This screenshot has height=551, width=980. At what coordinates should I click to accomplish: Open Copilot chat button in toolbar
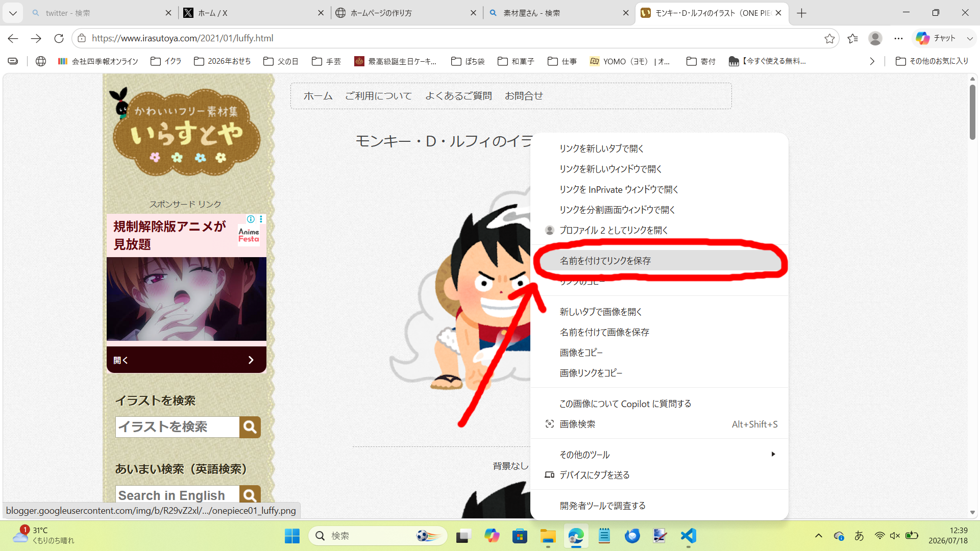click(936, 38)
